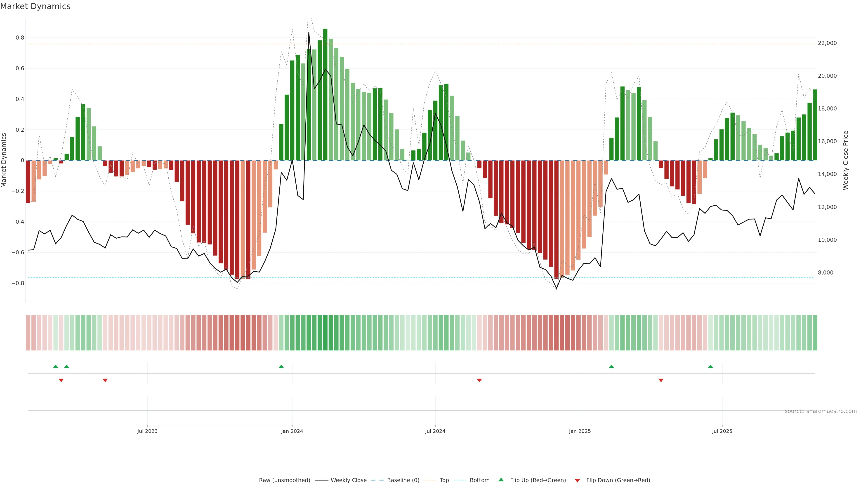Screen dimensions: 868x488
Task: Click the Jul 2025 x-axis label
Action: (722, 431)
